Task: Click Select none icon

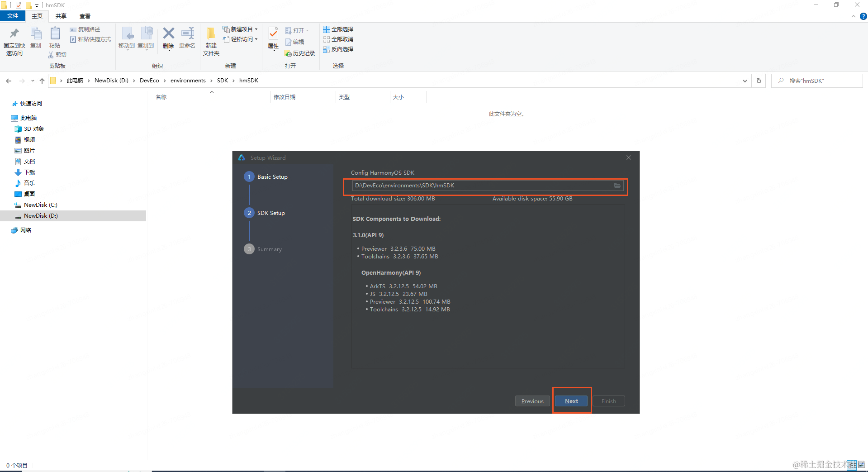Action: 327,39
